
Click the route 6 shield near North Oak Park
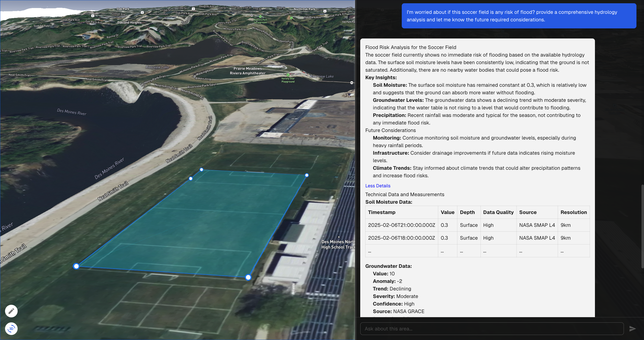(x=325, y=11)
